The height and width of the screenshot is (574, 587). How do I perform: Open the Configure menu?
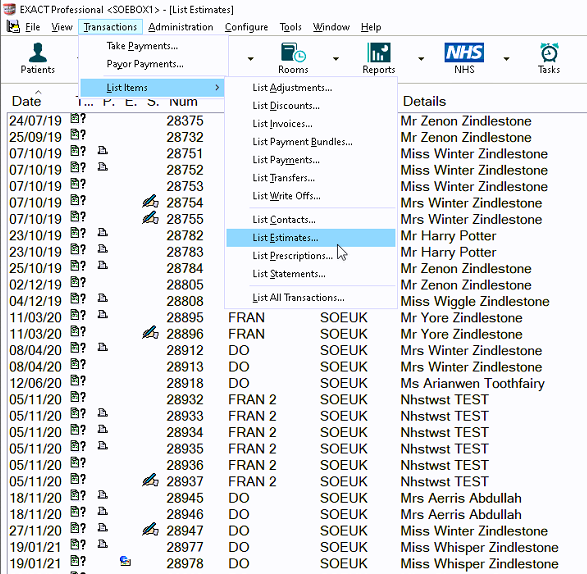click(x=246, y=27)
